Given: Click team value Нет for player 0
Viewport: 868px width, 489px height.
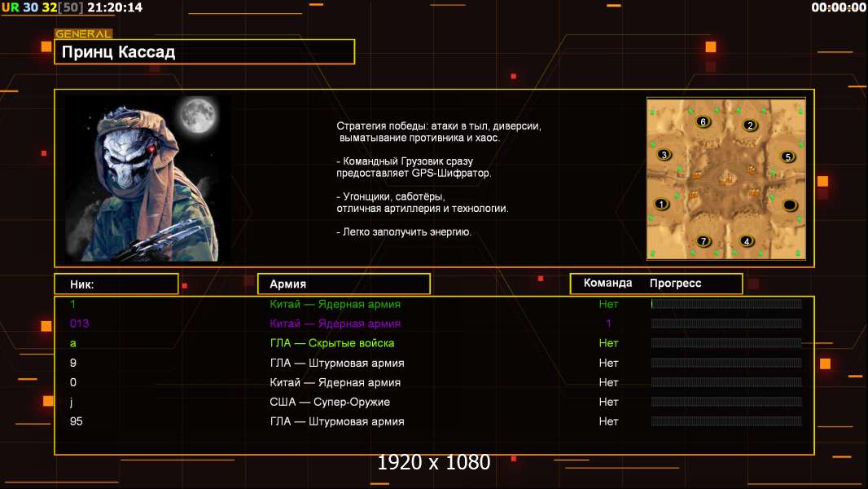Looking at the screenshot, I should point(608,382).
